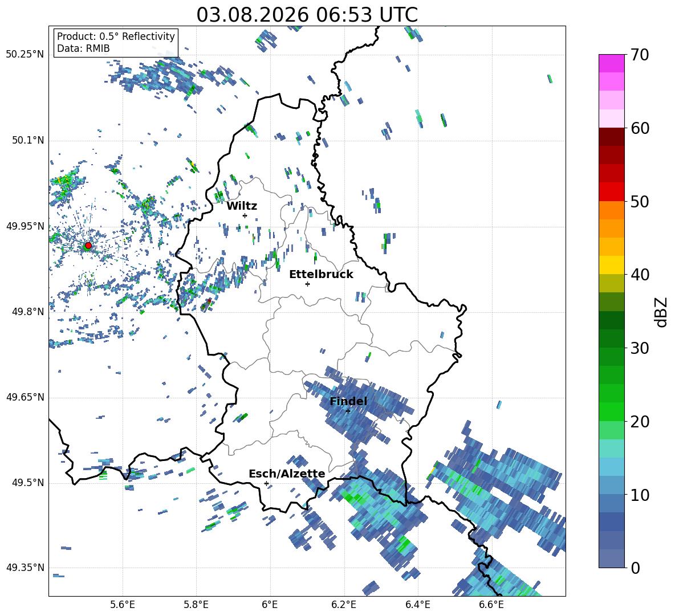Pick the red 50 dBZ colorbar segment
The width and height of the screenshot is (675, 616).
611,192
